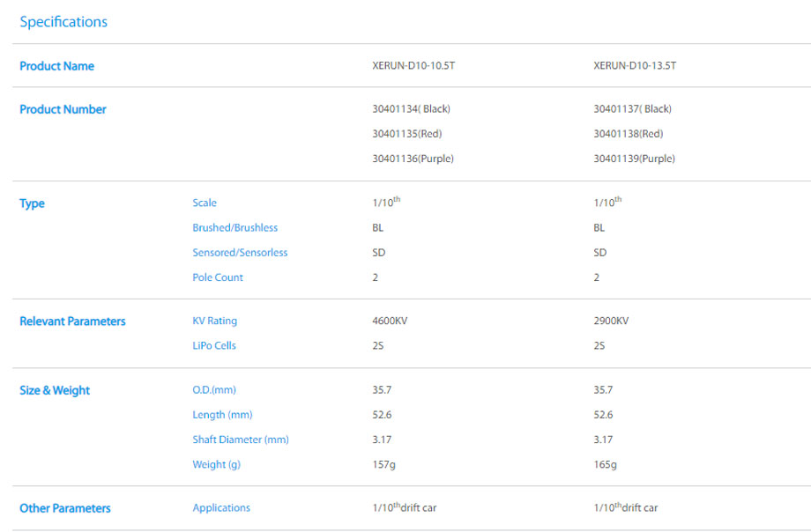Click the Brushed/Brushless parameter label
This screenshot has height=532, width=811.
234,228
